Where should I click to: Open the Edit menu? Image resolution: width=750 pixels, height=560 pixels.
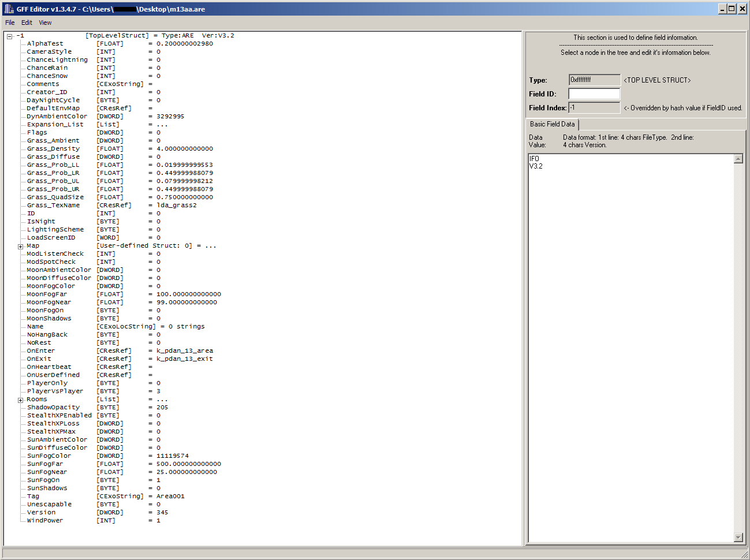tap(27, 23)
